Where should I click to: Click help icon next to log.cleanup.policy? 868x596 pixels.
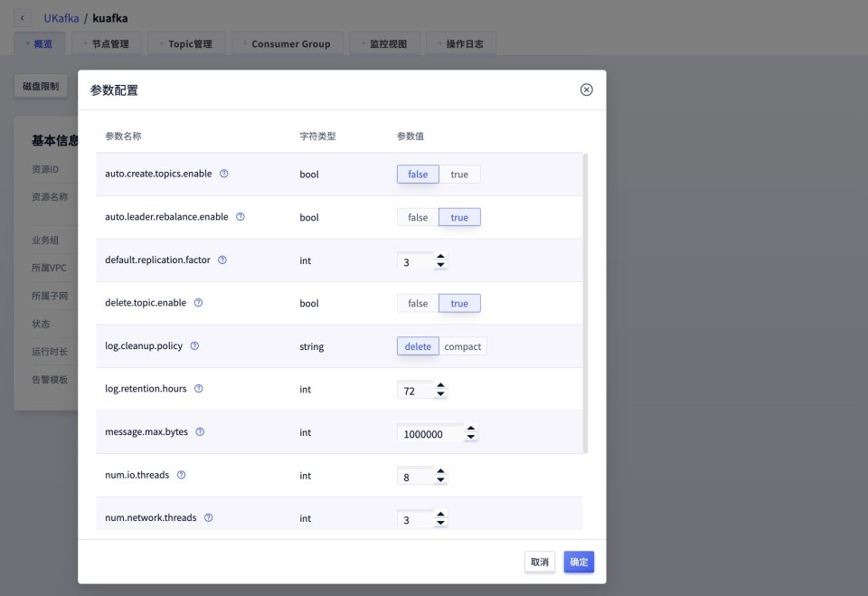click(x=194, y=346)
